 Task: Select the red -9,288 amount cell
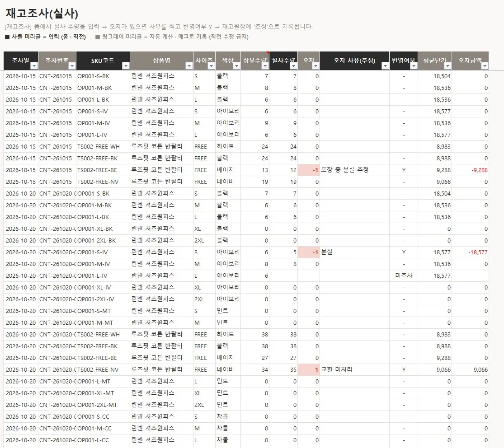470,170
